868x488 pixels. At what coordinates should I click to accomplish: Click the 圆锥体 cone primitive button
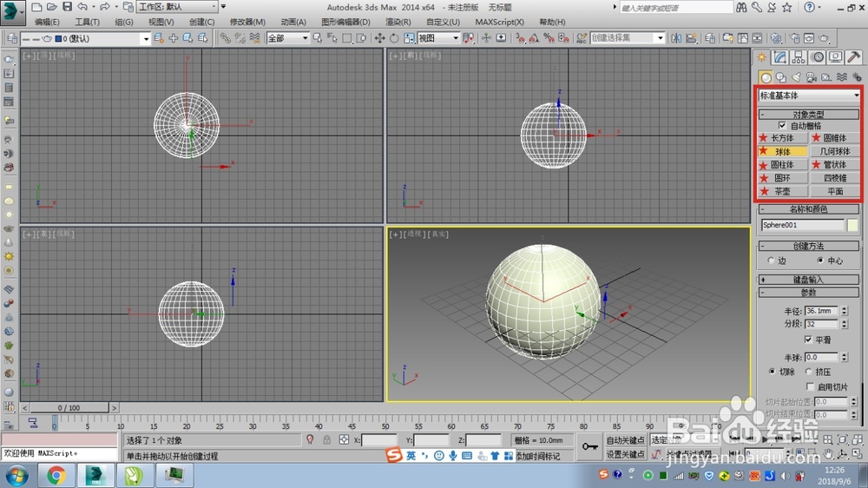834,138
